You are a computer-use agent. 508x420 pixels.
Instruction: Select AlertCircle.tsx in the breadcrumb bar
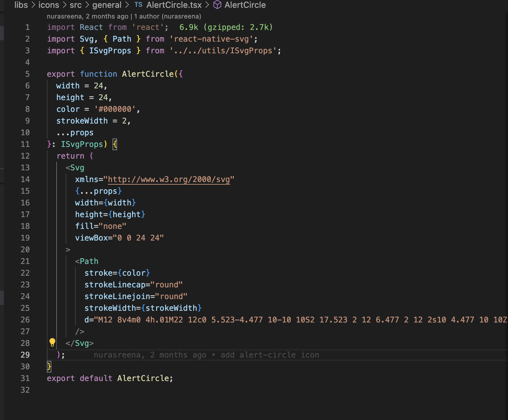point(174,5)
